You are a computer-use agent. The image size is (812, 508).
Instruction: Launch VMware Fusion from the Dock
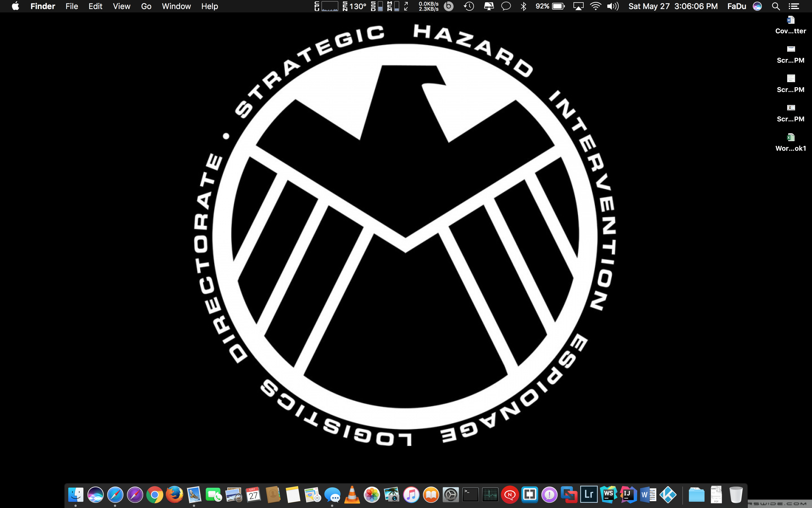569,494
